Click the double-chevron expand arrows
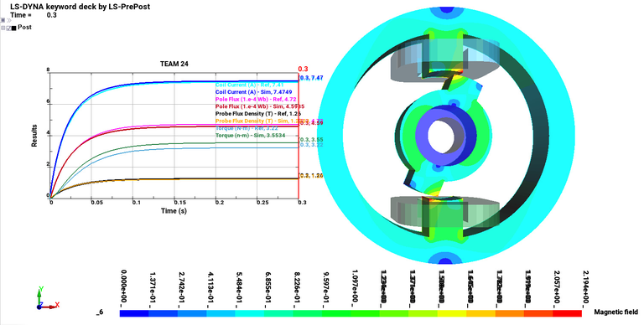This screenshot has height=325, width=644. [9, 20]
